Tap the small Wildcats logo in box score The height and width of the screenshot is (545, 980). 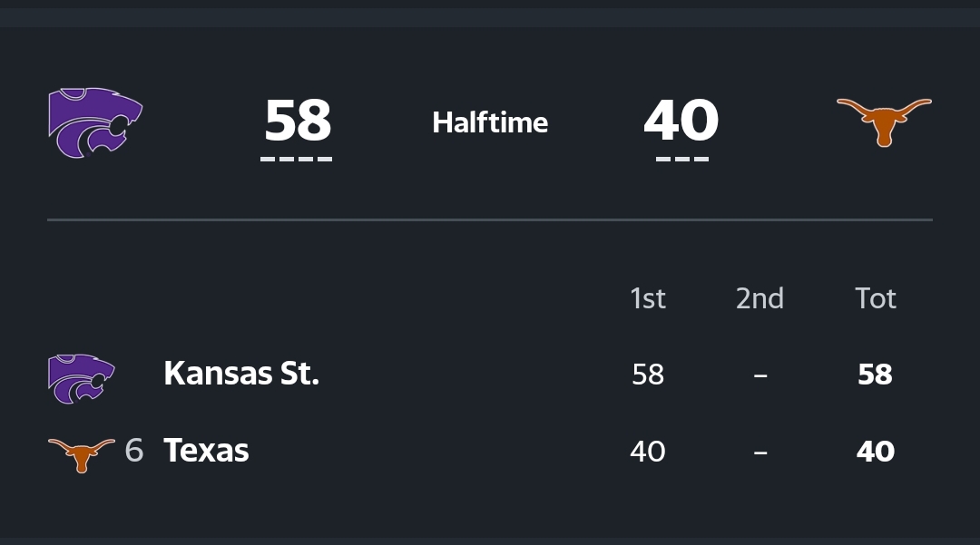[82, 378]
